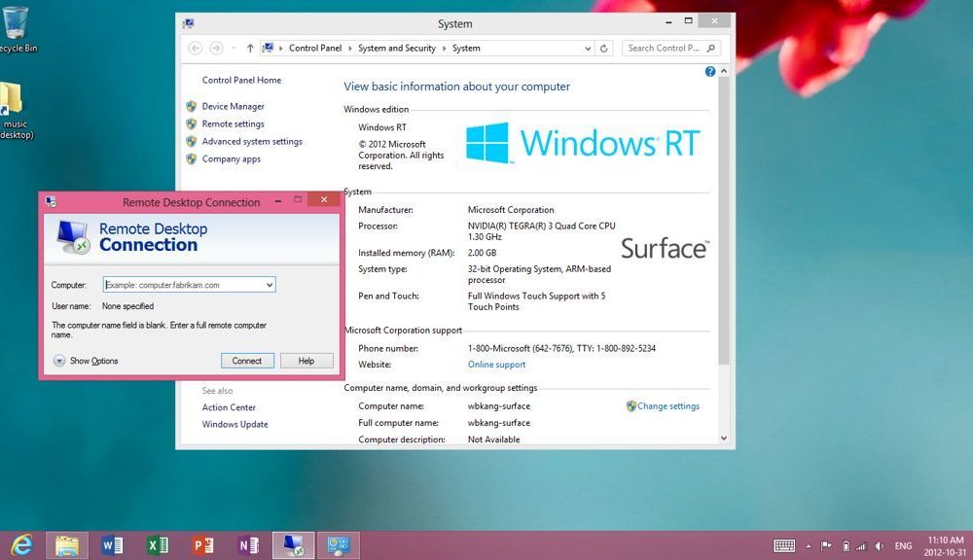Minimize the Remote Desktop Connection window
The height and width of the screenshot is (560, 973).
pyautogui.click(x=278, y=200)
